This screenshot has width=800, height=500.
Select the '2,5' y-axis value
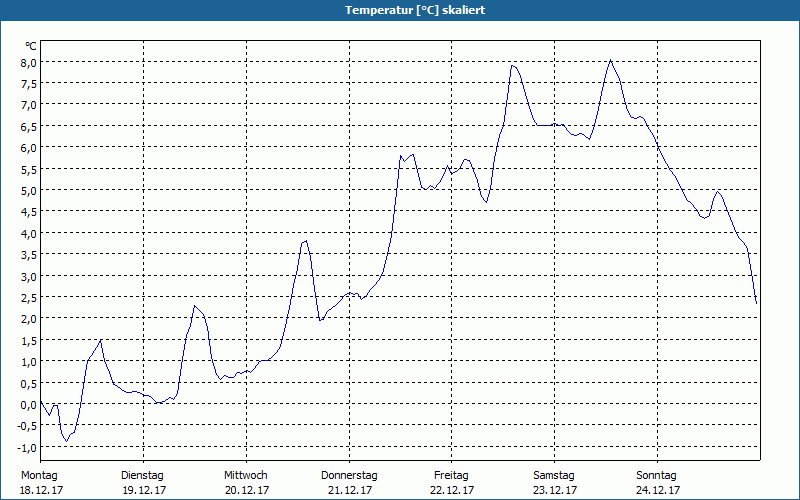(x=28, y=297)
